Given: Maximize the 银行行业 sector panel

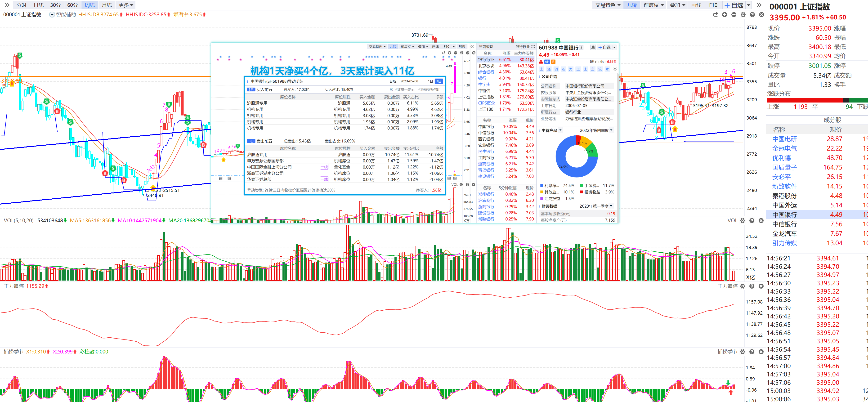Looking at the screenshot, I should tap(533, 46).
